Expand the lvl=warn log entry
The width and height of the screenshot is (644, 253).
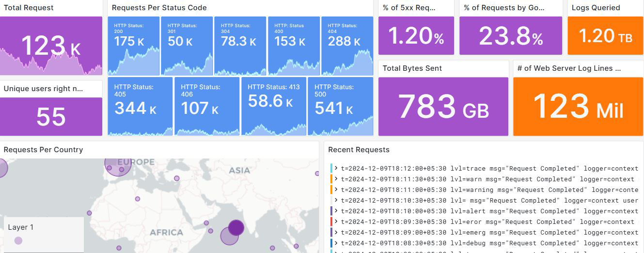pyautogui.click(x=336, y=179)
